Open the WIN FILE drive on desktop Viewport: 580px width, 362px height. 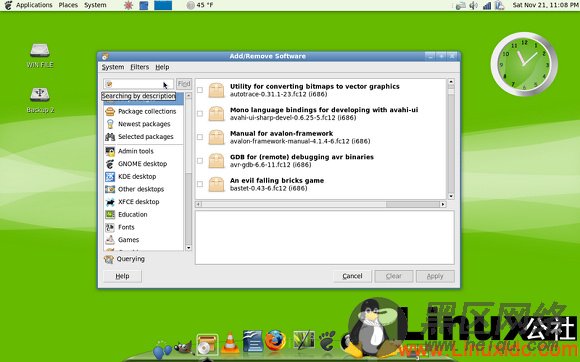40,56
